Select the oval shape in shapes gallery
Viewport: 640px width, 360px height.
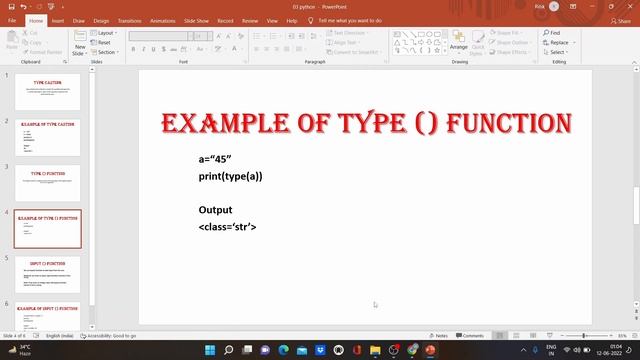pos(429,34)
